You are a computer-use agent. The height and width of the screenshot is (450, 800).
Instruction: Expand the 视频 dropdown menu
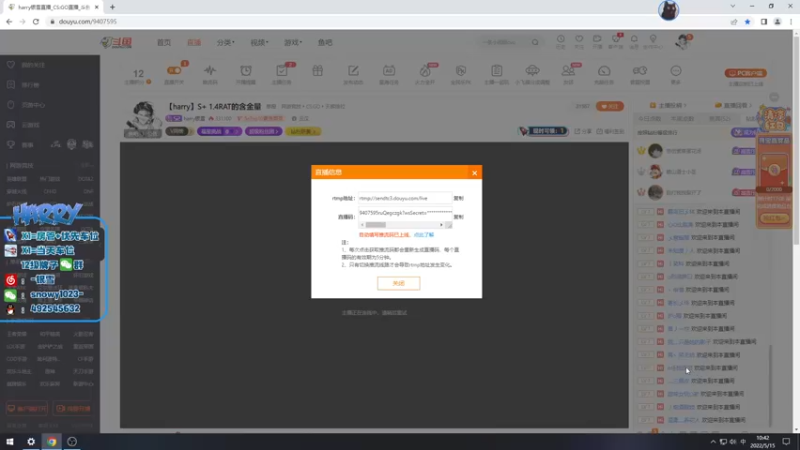coord(259,42)
